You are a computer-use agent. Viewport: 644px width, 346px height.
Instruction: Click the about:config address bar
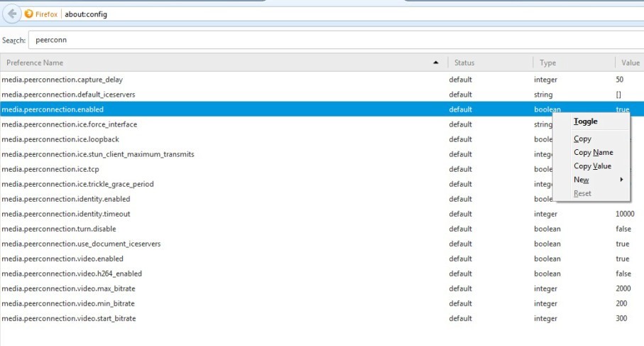click(x=284, y=14)
